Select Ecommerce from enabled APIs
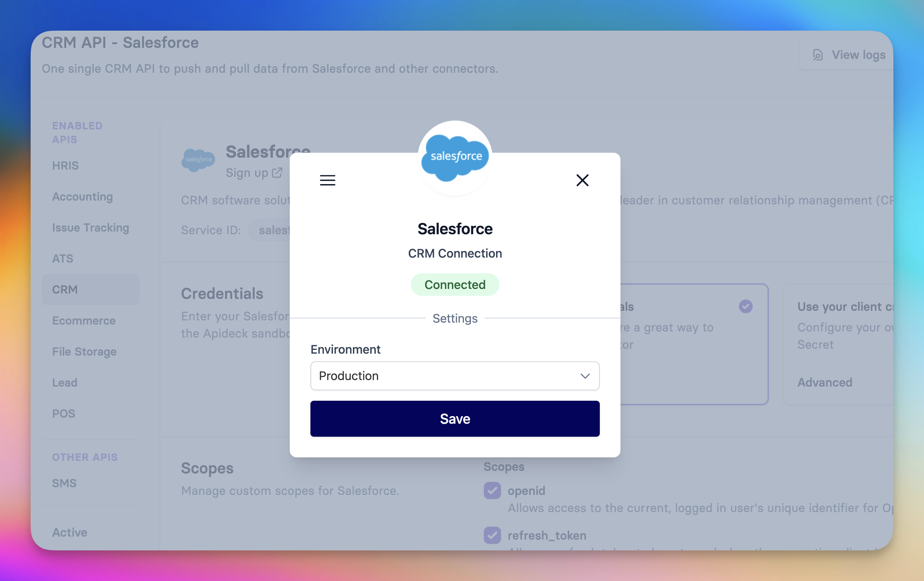 point(84,320)
